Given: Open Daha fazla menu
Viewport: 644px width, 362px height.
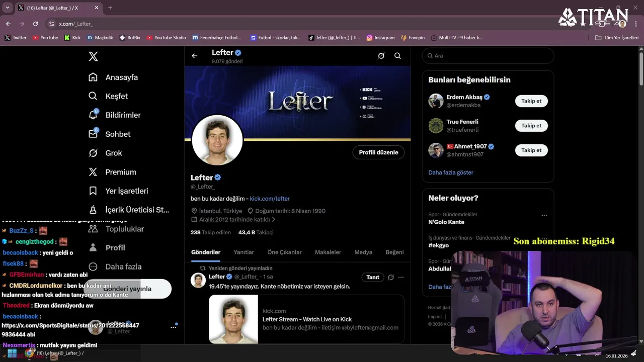Looking at the screenshot, I should [115, 266].
